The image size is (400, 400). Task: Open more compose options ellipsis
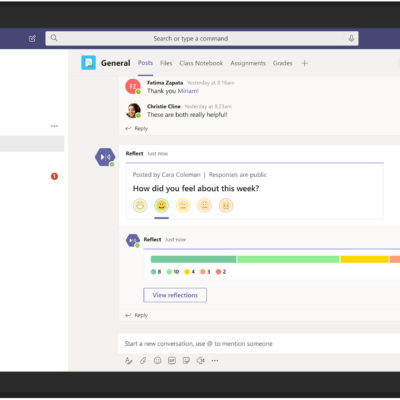pyautogui.click(x=215, y=361)
